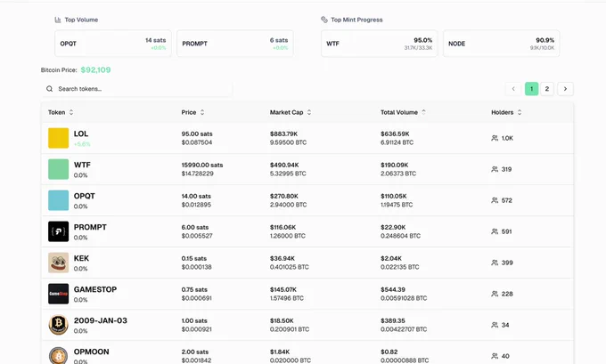Open the NODE Top Mint Progress card
This screenshot has width=606, height=364.
click(x=501, y=44)
